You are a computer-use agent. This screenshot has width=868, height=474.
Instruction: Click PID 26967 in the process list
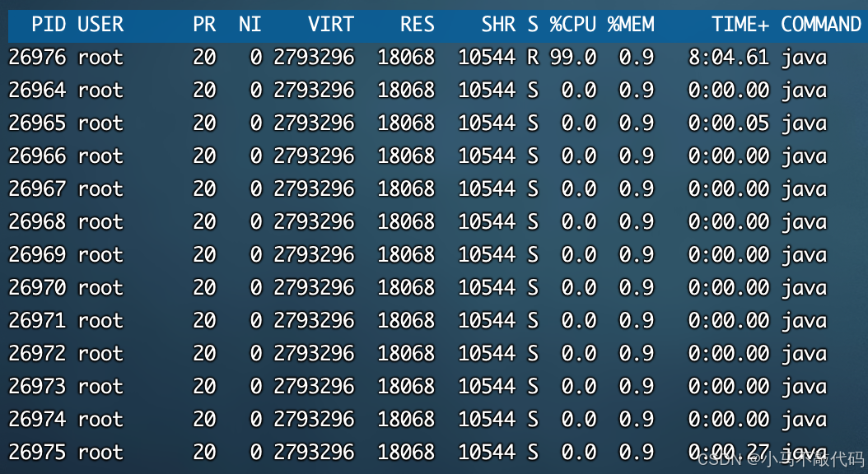pyautogui.click(x=37, y=189)
